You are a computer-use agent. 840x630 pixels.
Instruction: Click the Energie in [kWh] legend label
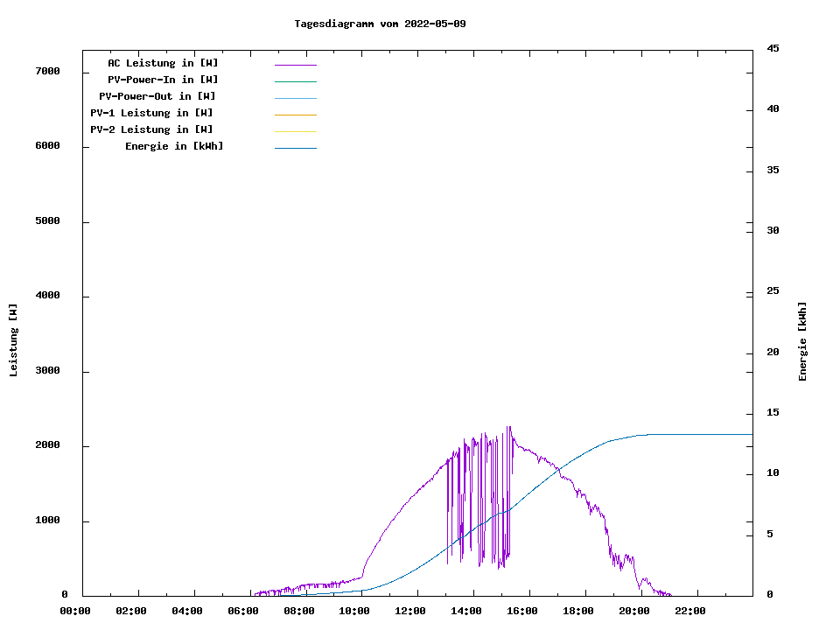pyautogui.click(x=174, y=146)
